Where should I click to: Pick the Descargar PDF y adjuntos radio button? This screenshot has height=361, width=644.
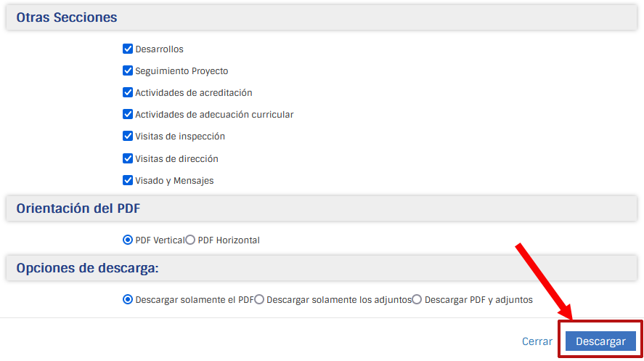pyautogui.click(x=417, y=299)
